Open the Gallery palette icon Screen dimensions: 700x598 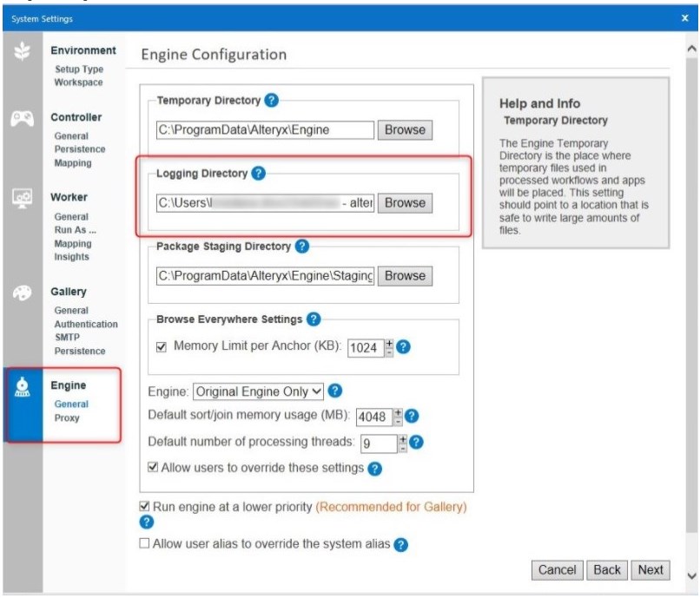[x=24, y=295]
